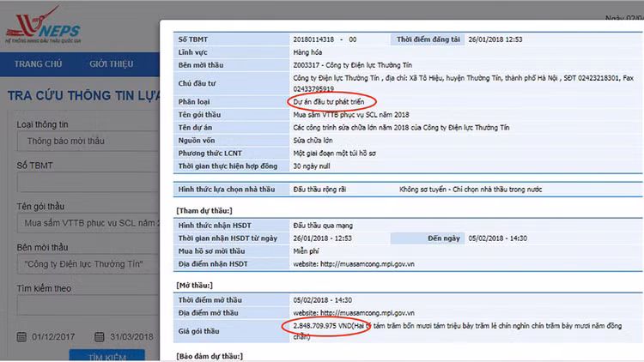
Task: Select the end date 31/03/2018 field
Action: point(133,335)
